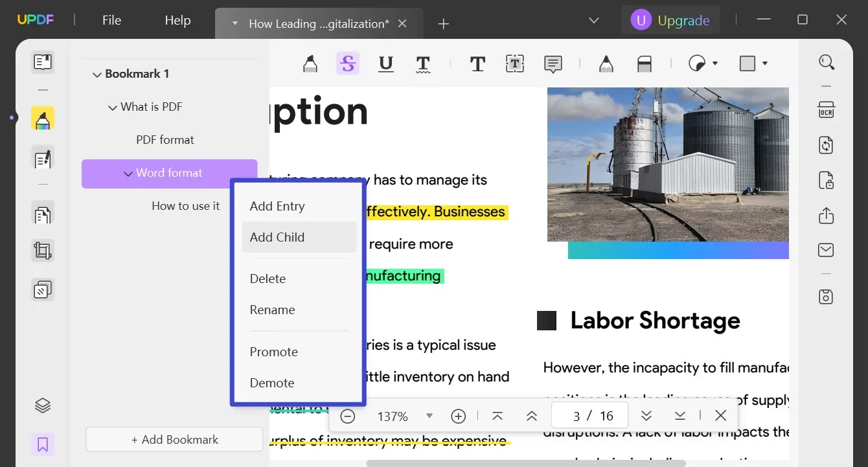Open the Sticky Note comment tool
The width and height of the screenshot is (868, 467).
click(x=552, y=63)
